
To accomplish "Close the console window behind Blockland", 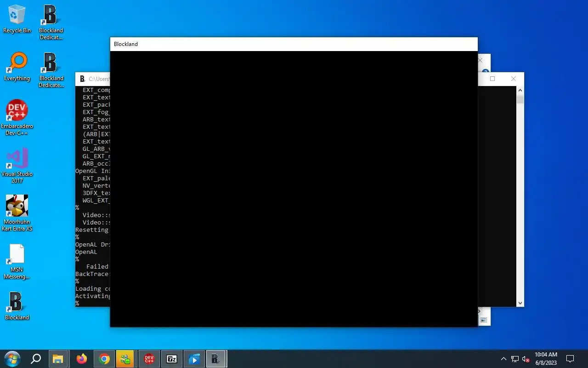I will pos(514,79).
